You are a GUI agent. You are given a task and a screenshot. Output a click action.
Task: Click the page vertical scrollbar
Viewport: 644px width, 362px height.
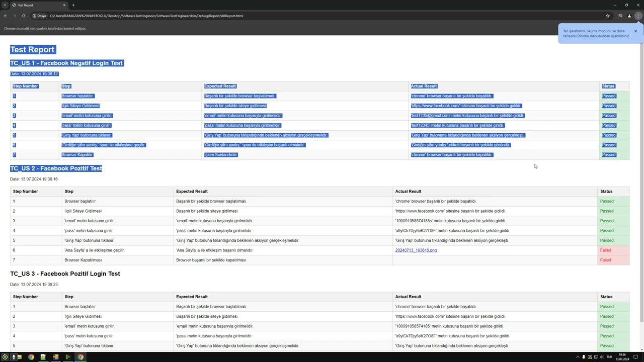[641, 184]
